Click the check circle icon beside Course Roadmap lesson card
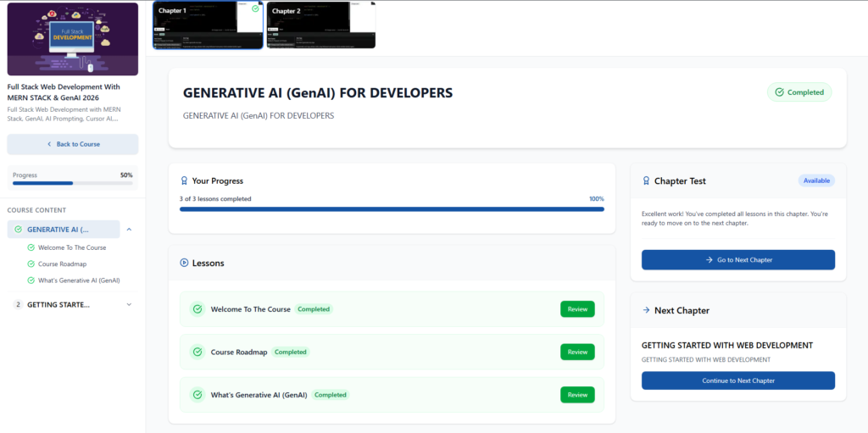 click(197, 352)
